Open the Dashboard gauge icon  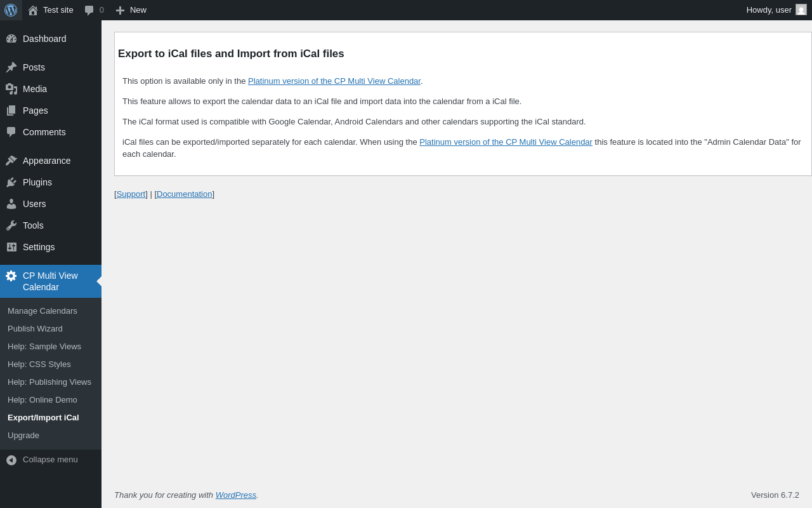pos(11,39)
